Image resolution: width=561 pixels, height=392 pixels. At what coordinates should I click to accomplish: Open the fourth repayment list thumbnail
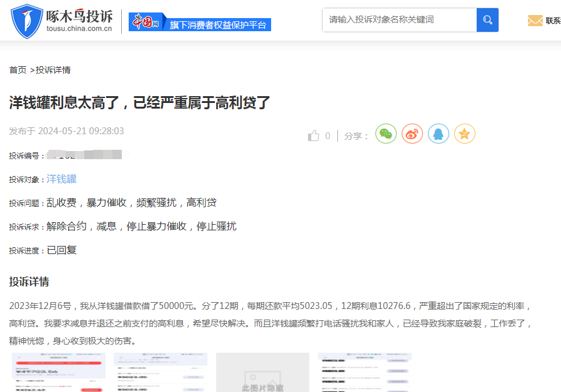365,372
